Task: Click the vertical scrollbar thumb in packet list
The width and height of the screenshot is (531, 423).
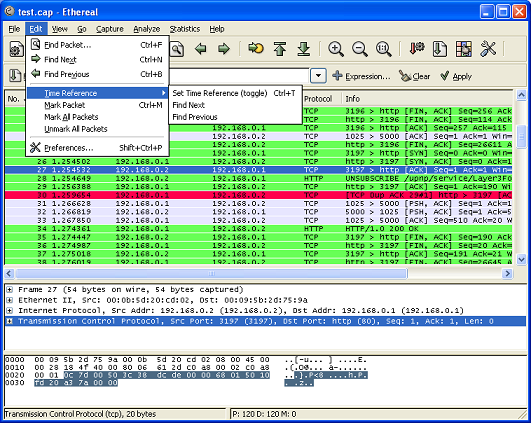Action: (x=521, y=137)
